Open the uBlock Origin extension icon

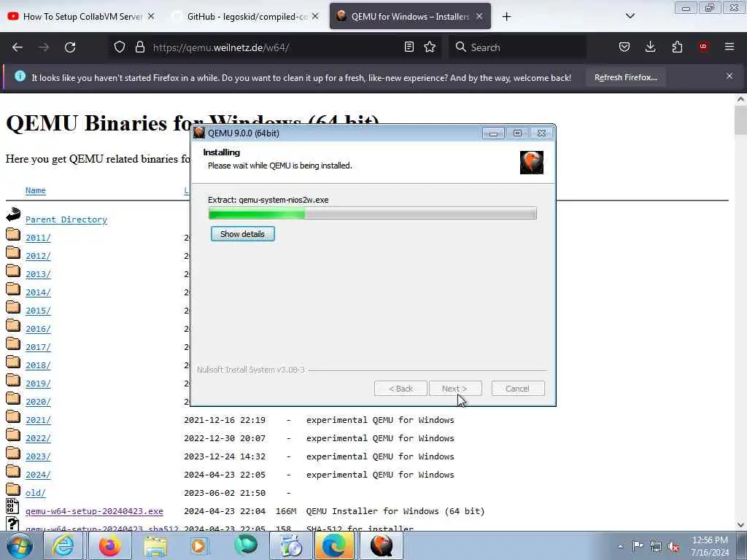(703, 47)
